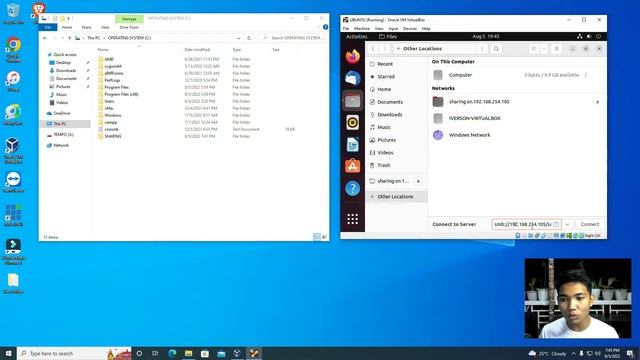Select the SHARING folder in Explorer
The width and height of the screenshot is (640, 360).
coord(113,136)
